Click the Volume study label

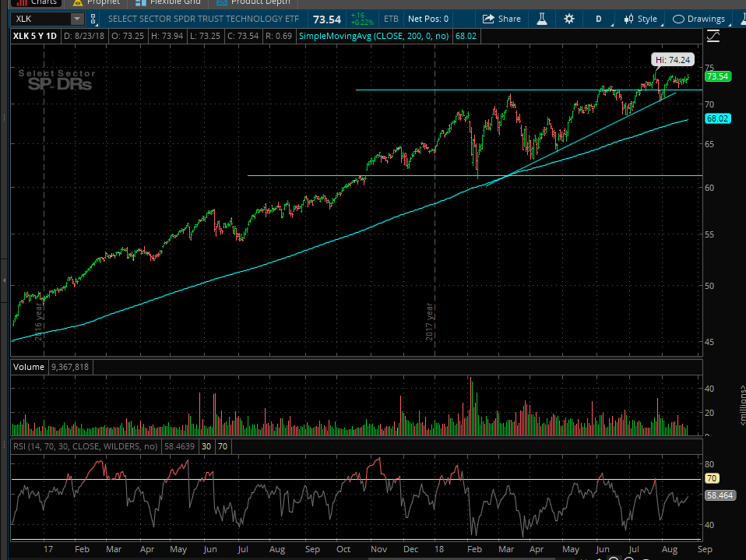coord(29,367)
